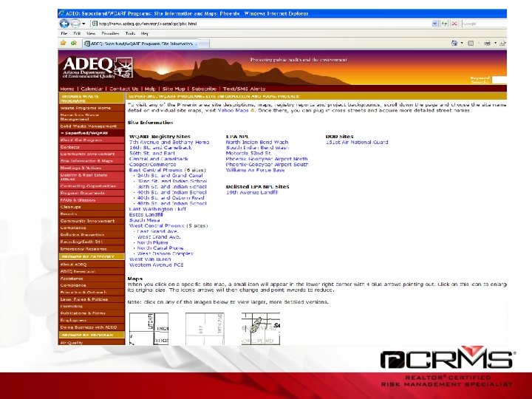532x399 pixels.
Task: Open the Calendar navigation link
Action: tap(92, 89)
